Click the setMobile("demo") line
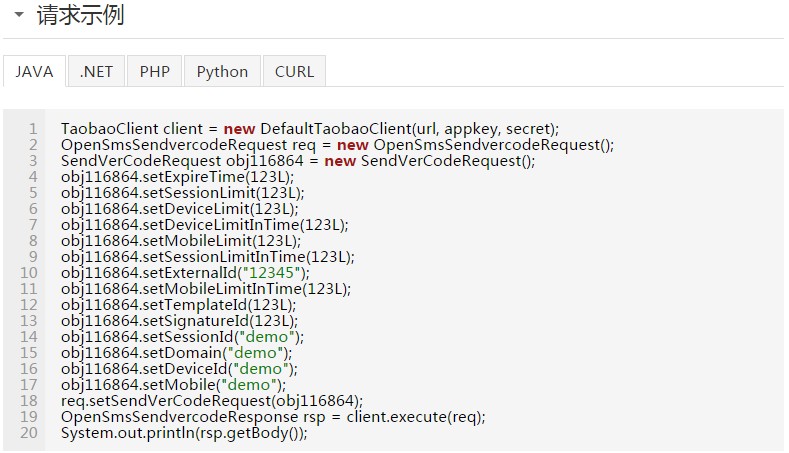The height and width of the screenshot is (453, 789). [174, 385]
